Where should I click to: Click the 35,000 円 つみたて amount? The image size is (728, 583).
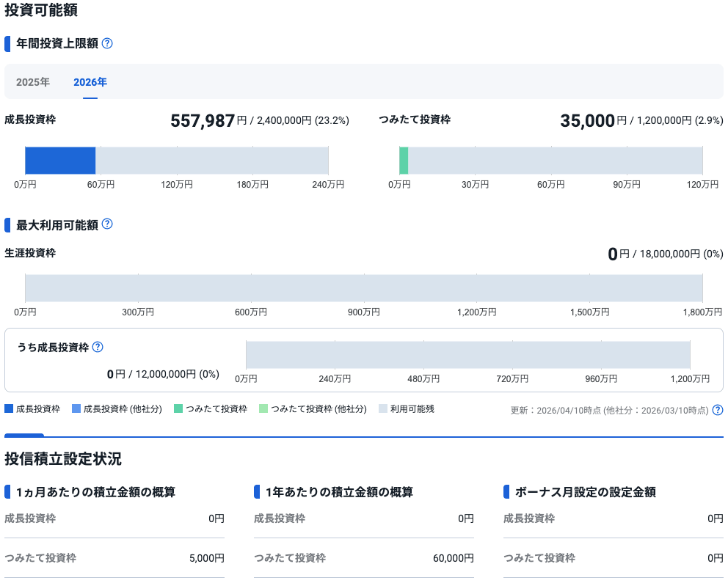(587, 121)
